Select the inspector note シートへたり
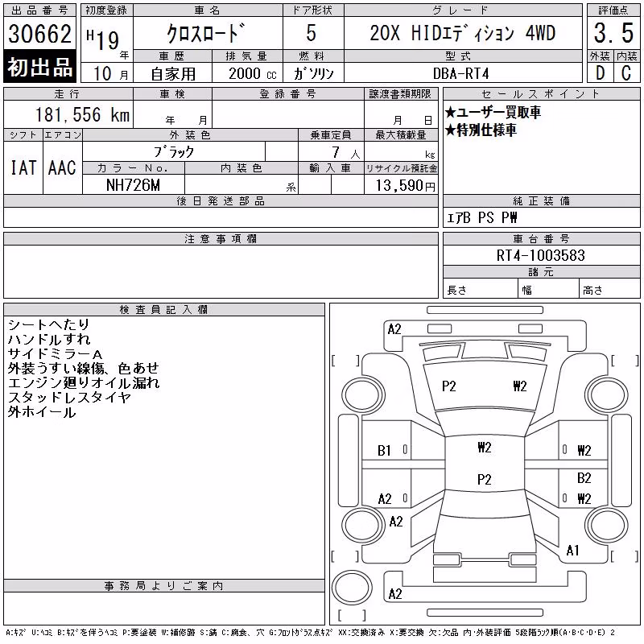 click(x=48, y=324)
